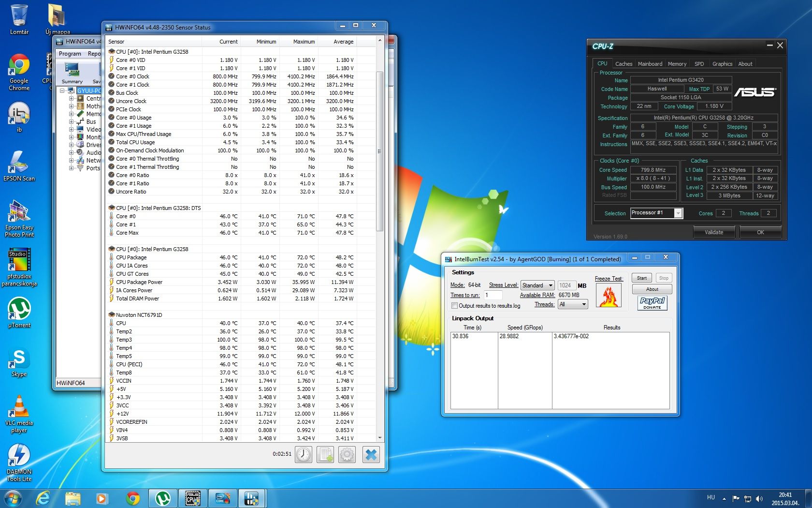The image size is (812, 508).
Task: Click About button in IntelBurnTest
Action: (x=652, y=289)
